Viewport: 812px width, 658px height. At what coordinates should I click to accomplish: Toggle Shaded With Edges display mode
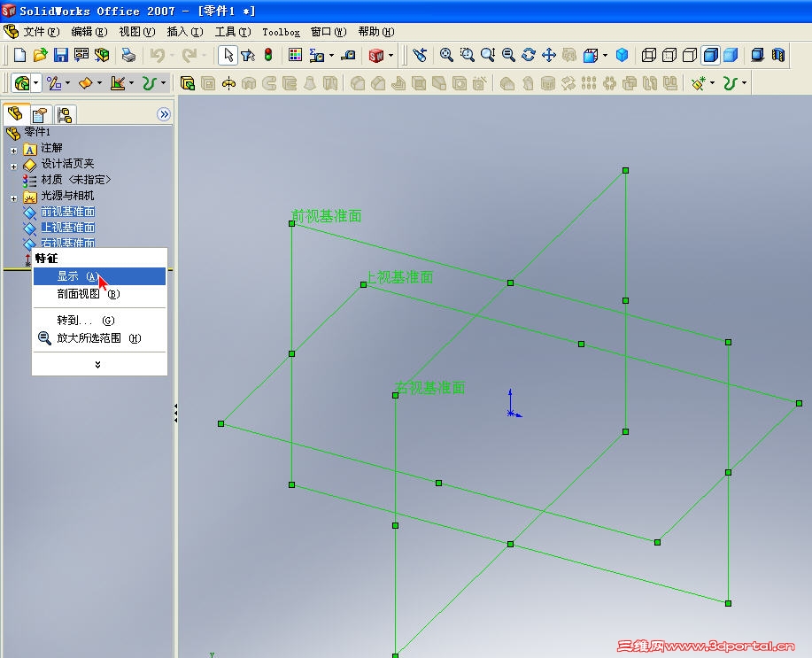710,55
